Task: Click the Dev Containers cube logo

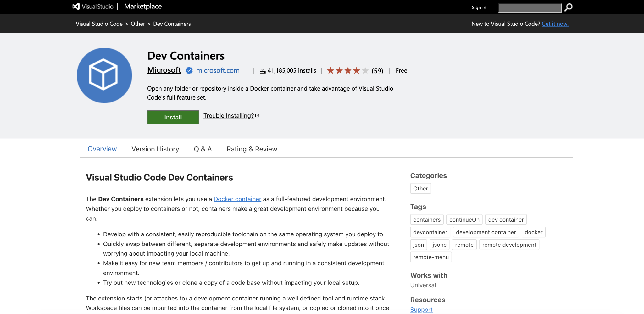Action: 104,75
